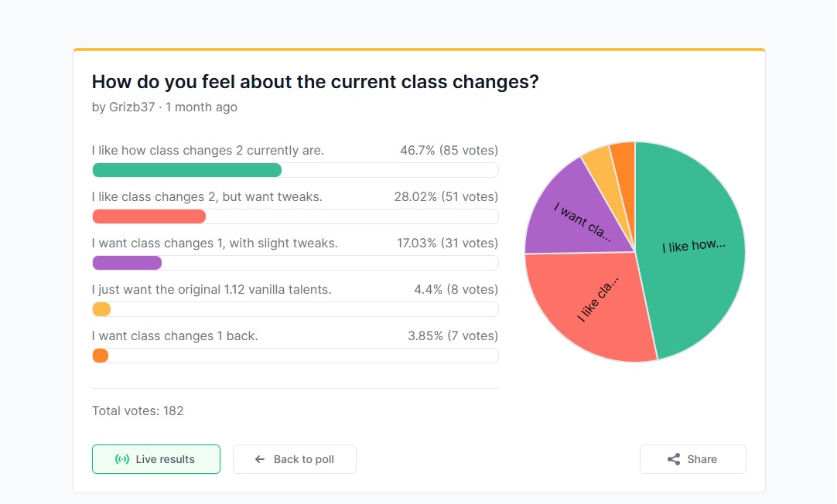Open the Share button

click(x=693, y=459)
